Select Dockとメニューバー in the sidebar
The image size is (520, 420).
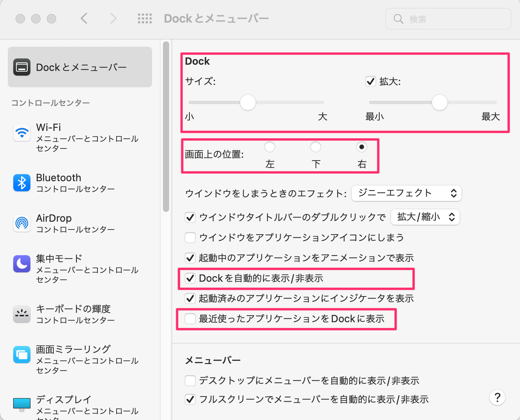[x=80, y=67]
